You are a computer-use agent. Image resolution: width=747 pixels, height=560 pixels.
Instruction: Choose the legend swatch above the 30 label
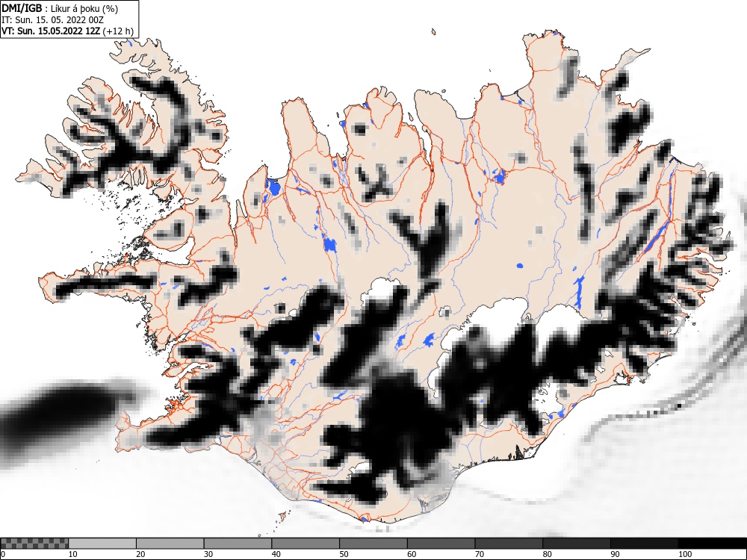coord(238,544)
